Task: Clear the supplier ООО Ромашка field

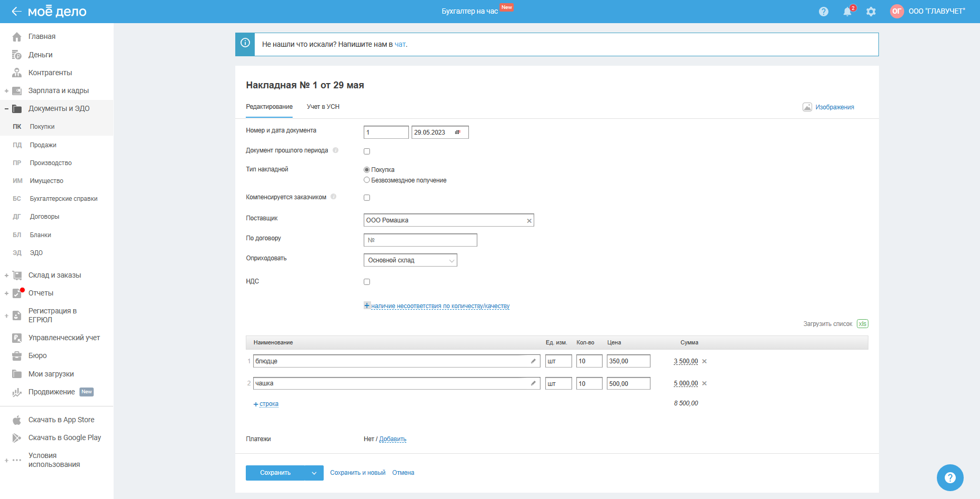Action: coord(529,221)
